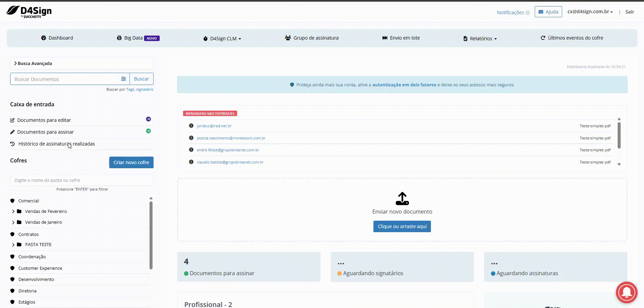
Task: Click the warning icon beside juridico@ired.net.br
Action: [x=191, y=126]
